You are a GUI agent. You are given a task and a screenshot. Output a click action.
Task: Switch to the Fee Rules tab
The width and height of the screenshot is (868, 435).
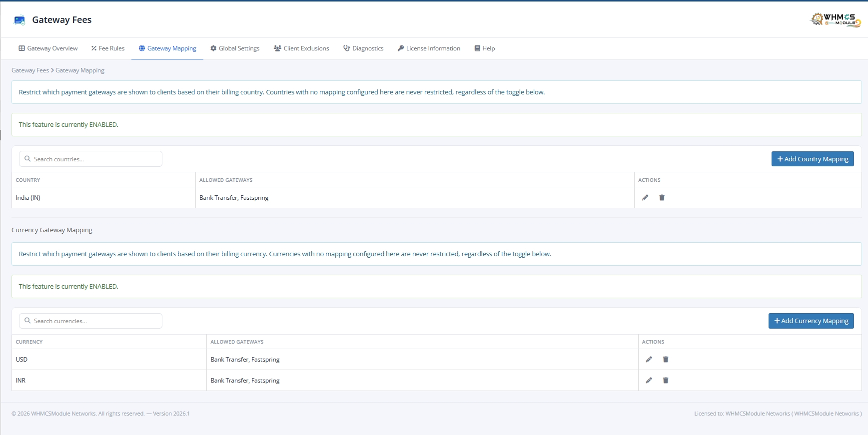[108, 48]
